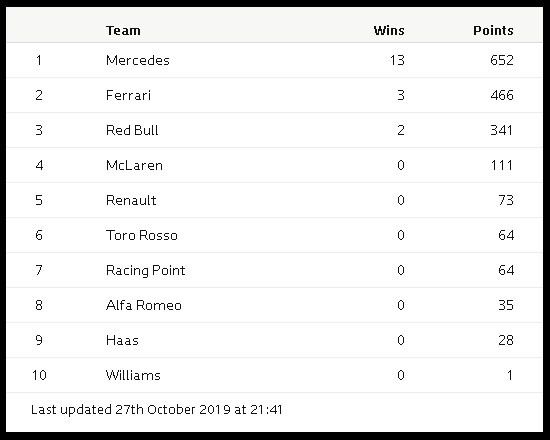Click the Points column header

[x=493, y=31]
